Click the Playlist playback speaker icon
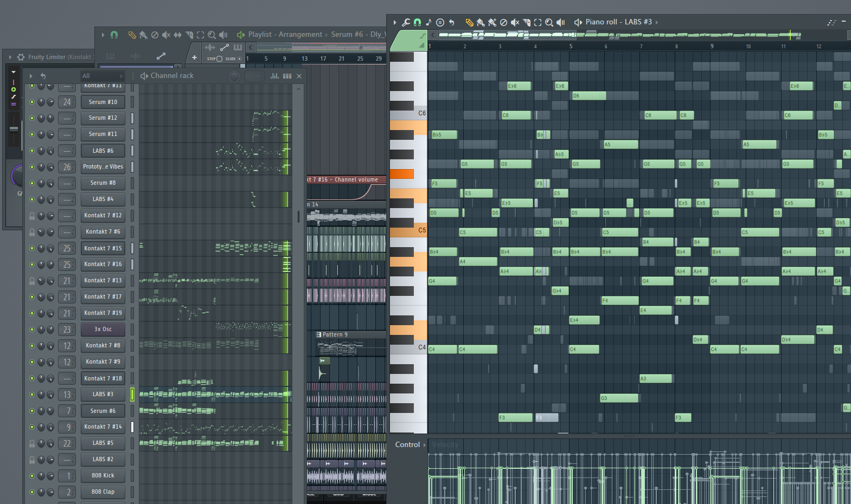The height and width of the screenshot is (504, 851). (223, 35)
